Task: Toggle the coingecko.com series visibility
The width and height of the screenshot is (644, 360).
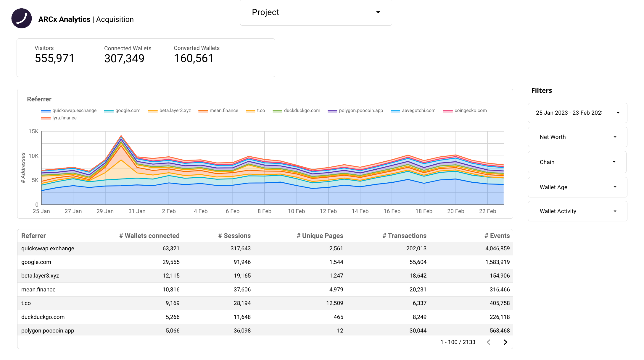Action: point(448,111)
